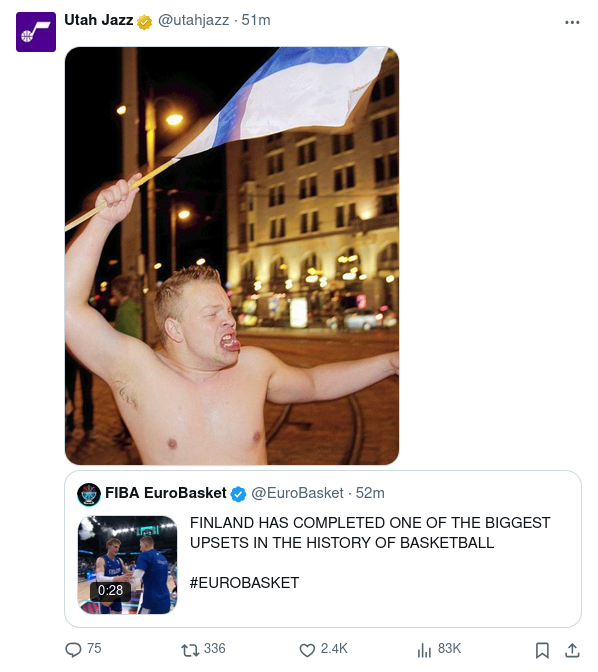Open the #EUROBASKET hashtag
This screenshot has height=672, width=598.
pyautogui.click(x=244, y=583)
